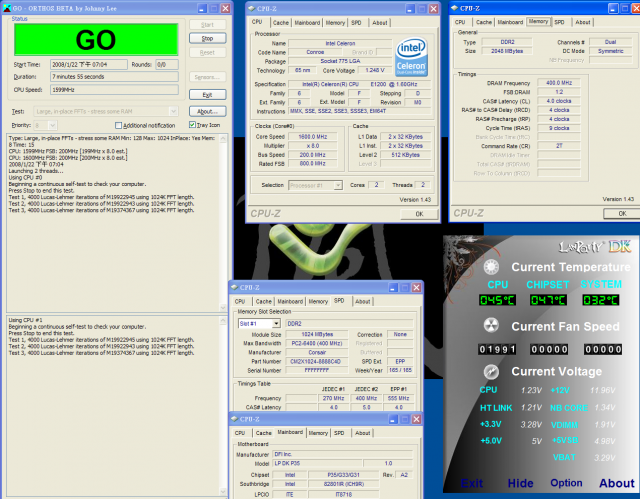Click NB CORE voltage value 1.34V

click(605, 408)
